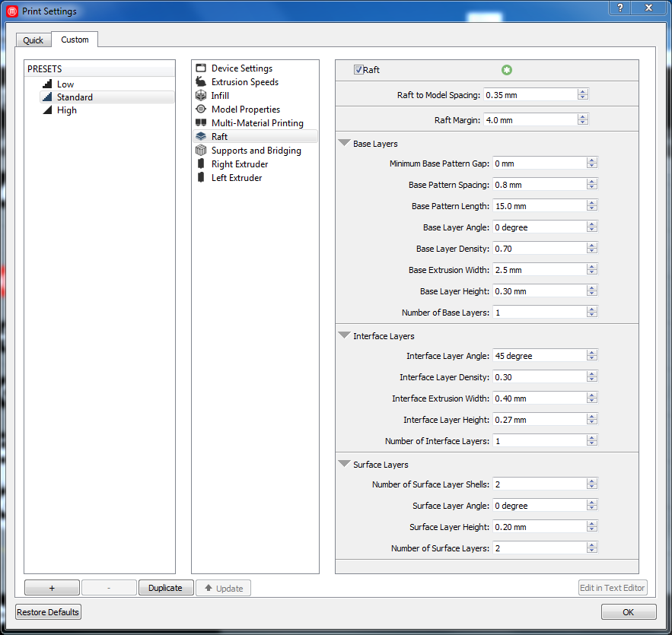Click the Number of Base Layers spinner
Screen dimensions: 672x635
coord(592,312)
